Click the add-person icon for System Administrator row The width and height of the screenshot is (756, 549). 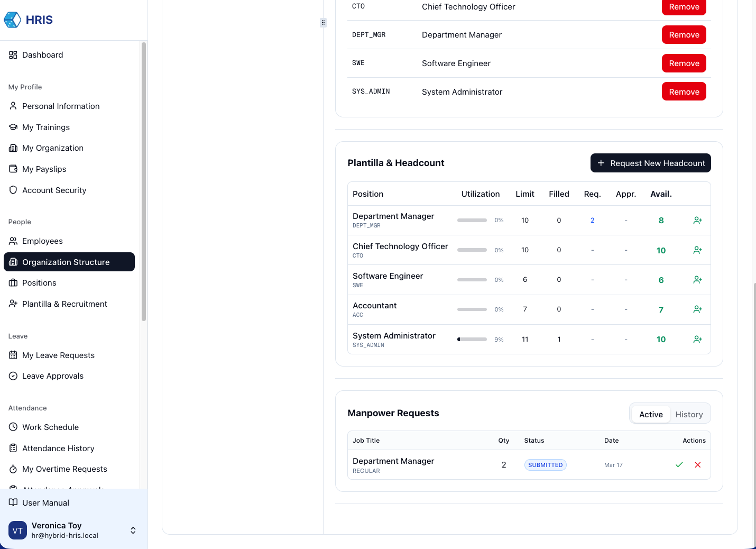coord(697,340)
